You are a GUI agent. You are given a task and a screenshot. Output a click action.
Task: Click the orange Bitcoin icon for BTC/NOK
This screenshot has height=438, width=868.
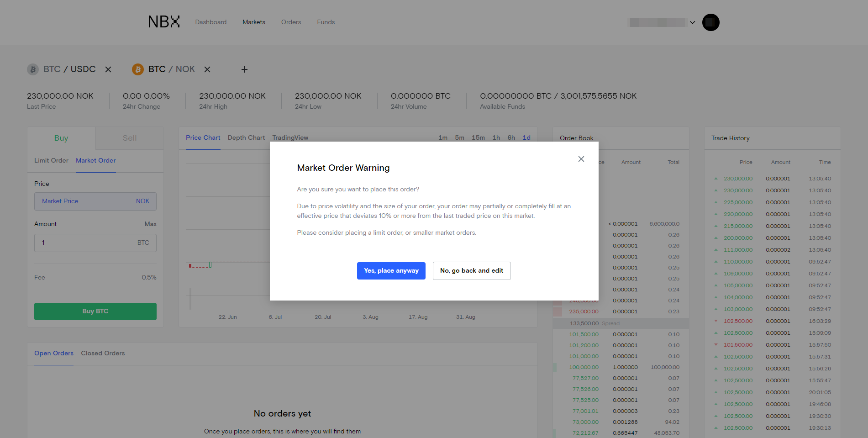click(x=138, y=69)
